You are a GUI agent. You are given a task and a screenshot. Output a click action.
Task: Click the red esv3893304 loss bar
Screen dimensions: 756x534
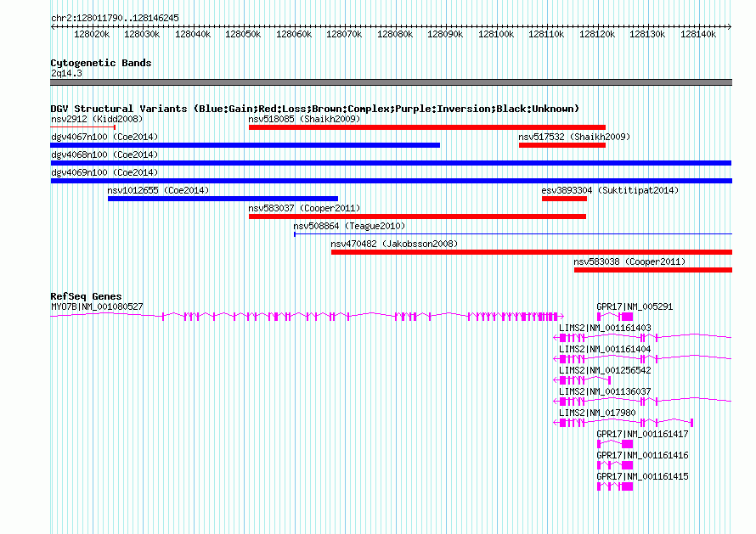click(x=564, y=199)
